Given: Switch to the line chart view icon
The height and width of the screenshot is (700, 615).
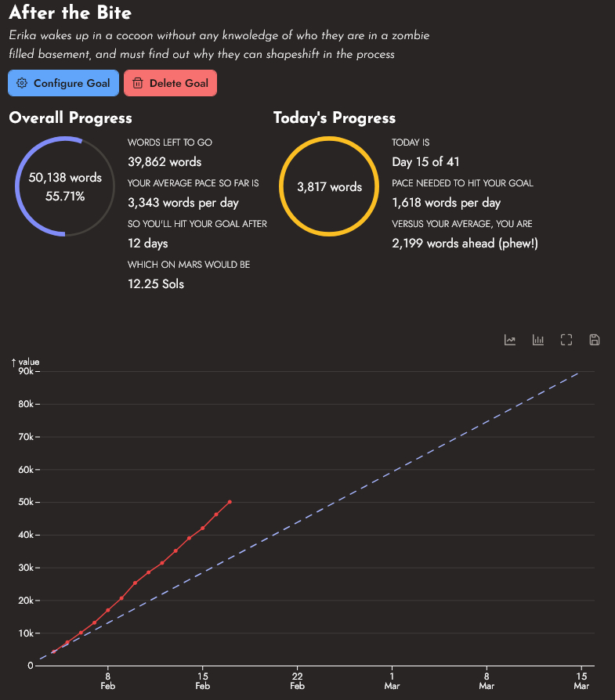Looking at the screenshot, I should coord(510,340).
